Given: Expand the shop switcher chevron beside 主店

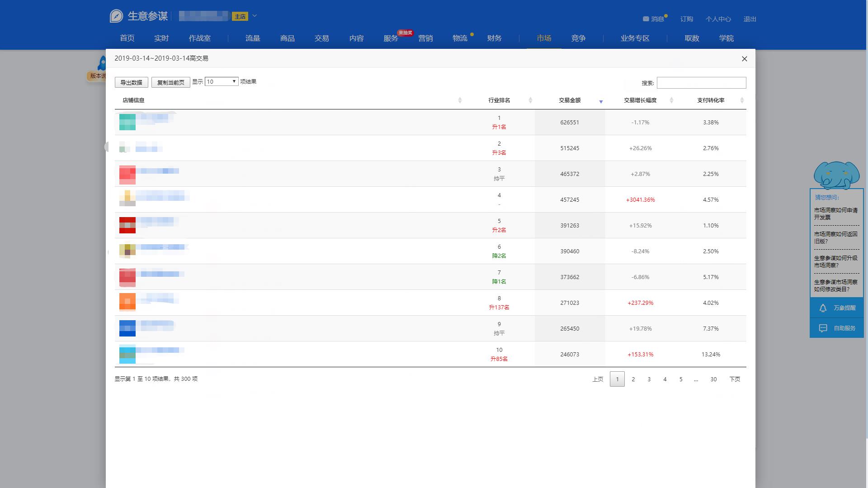Looking at the screenshot, I should (x=255, y=16).
